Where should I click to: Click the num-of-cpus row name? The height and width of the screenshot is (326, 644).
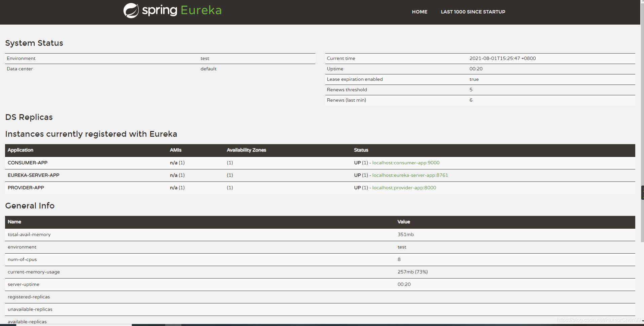click(22, 259)
